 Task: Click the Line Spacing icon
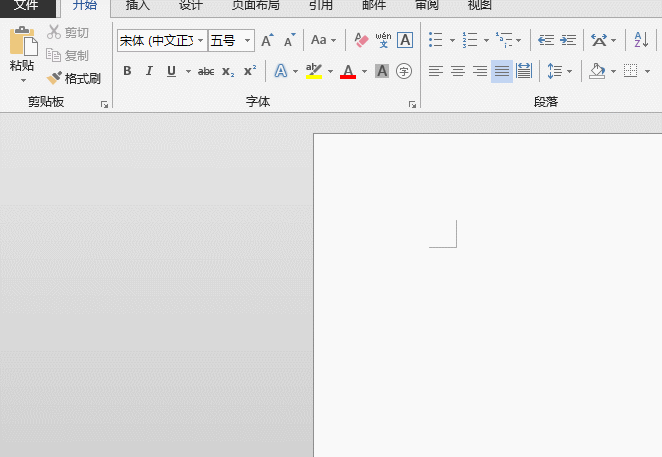[x=554, y=71]
